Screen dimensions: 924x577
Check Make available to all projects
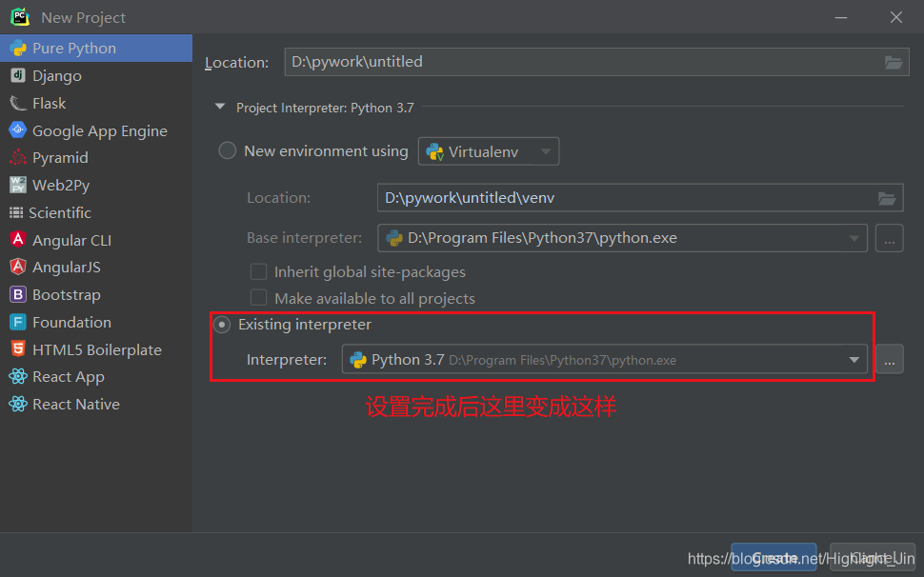[x=258, y=298]
